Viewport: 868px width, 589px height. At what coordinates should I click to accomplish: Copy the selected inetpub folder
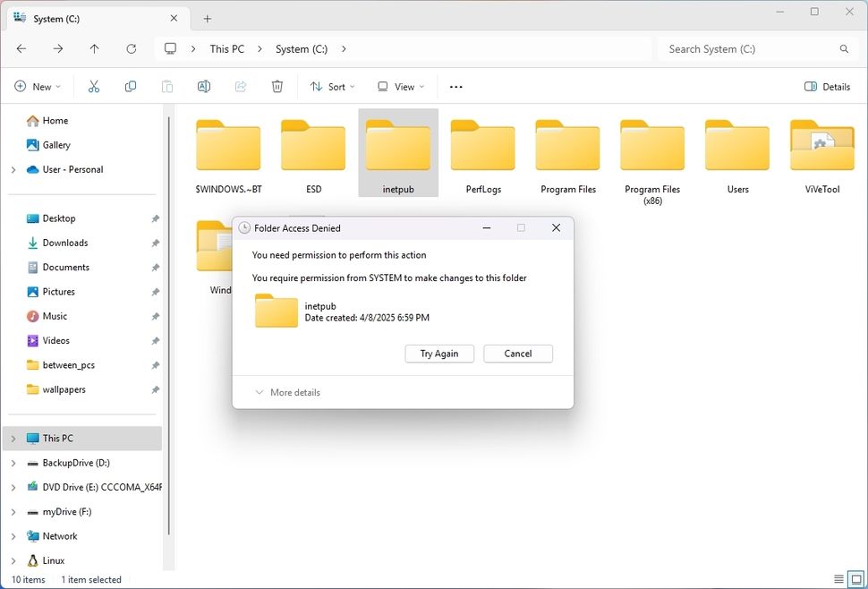coord(130,86)
